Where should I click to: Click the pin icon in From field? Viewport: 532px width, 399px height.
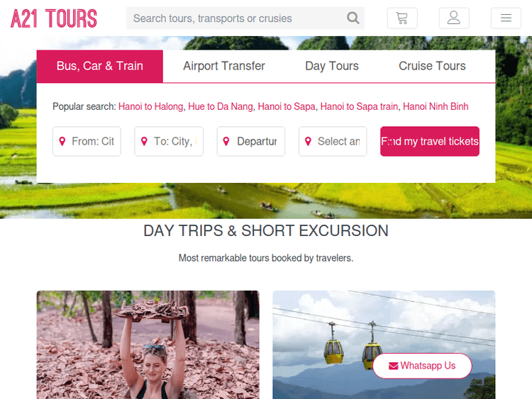pos(62,141)
